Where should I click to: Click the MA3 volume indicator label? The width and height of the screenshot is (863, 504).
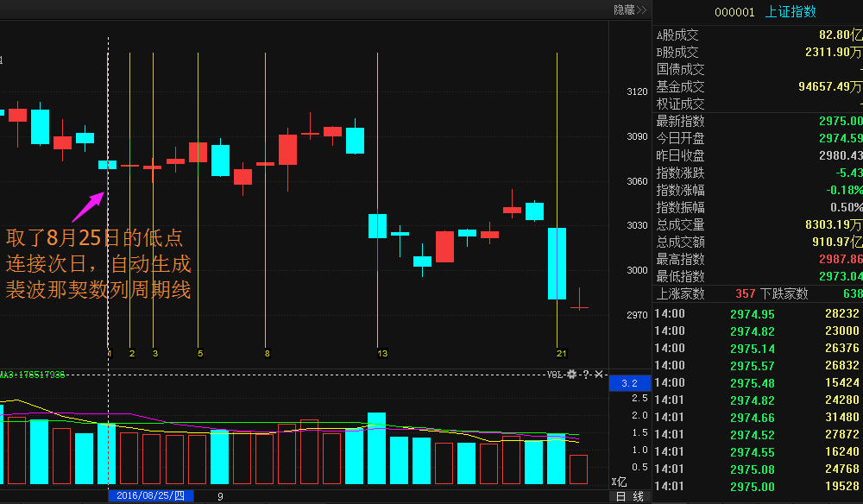[33, 375]
